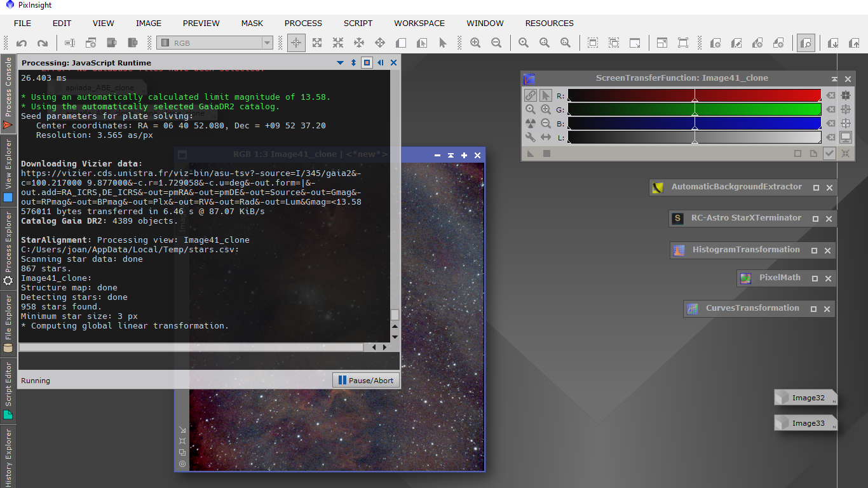The height and width of the screenshot is (488, 868).
Task: Click the Zoom In magnifier in toolbar
Action: [475, 43]
